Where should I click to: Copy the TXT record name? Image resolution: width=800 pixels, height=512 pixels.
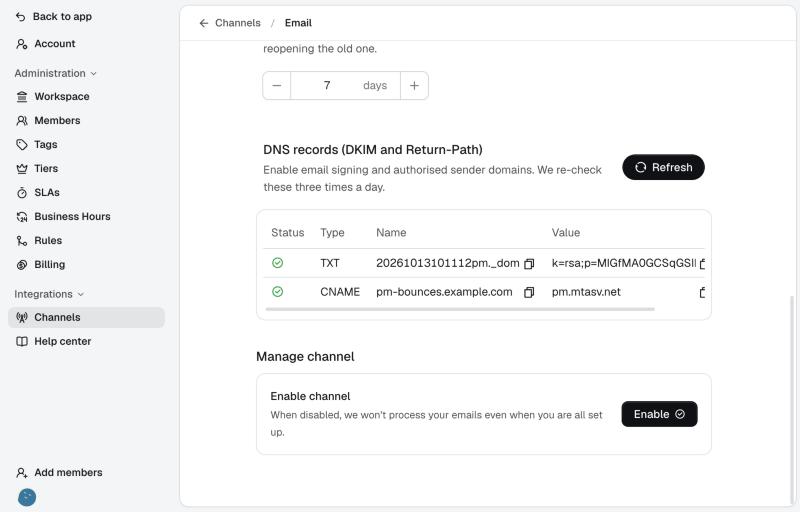pos(529,264)
